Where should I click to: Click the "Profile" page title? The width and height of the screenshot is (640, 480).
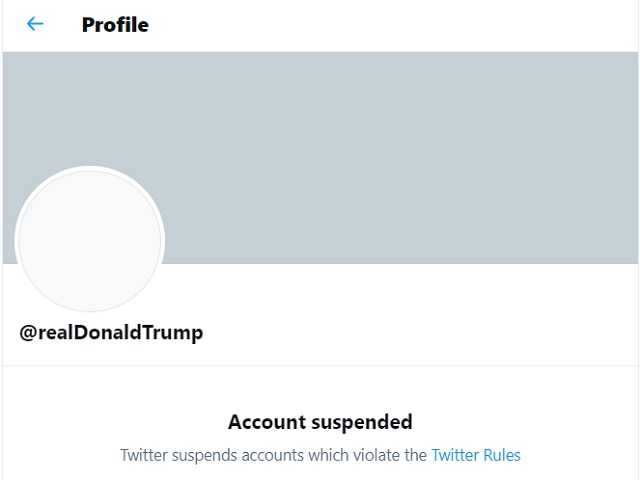115,25
